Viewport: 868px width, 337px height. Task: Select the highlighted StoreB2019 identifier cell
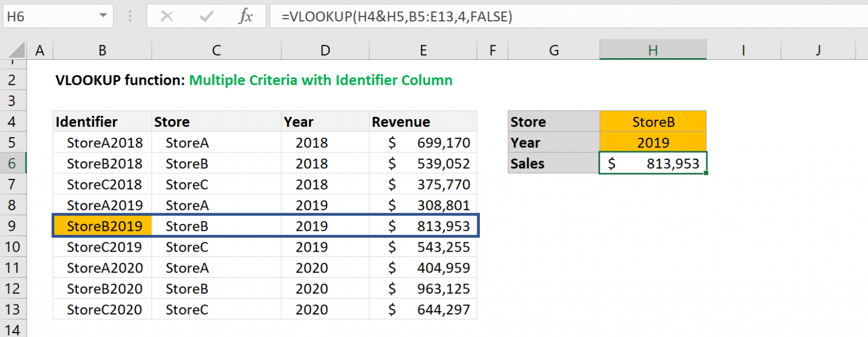[x=102, y=226]
